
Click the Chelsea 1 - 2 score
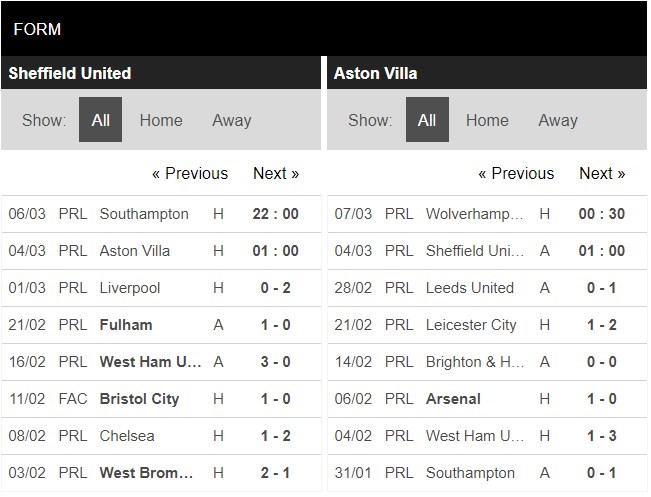(277, 436)
